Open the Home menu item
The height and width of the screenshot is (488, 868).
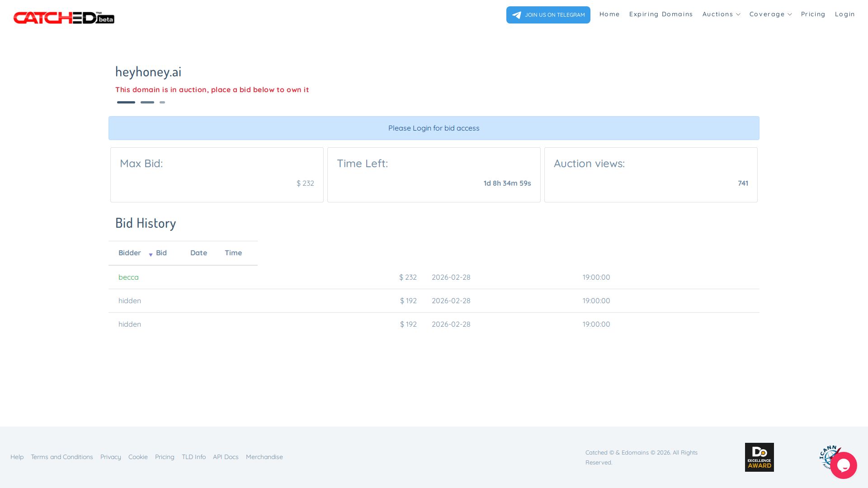609,14
